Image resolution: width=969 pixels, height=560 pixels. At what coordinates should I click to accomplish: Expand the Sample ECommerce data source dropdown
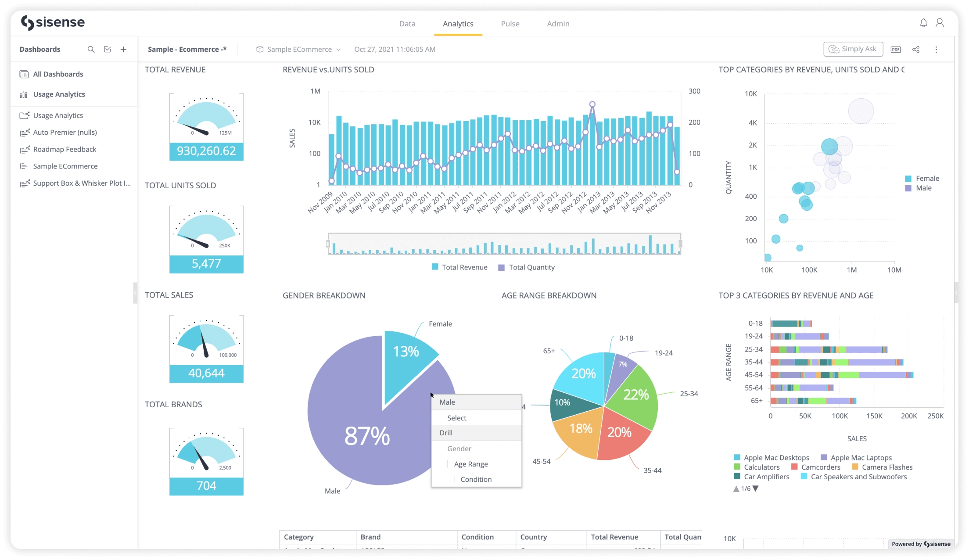[338, 49]
